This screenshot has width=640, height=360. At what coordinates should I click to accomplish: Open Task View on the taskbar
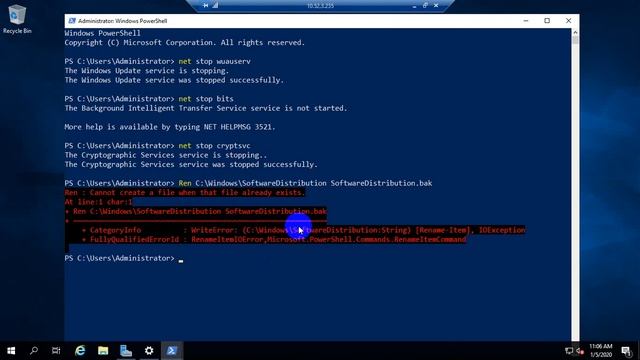tap(56, 351)
